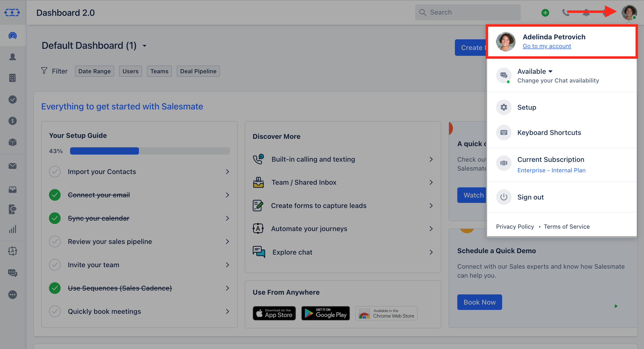Toggle the Sync your calendar checkmark
Screen dimensions: 644x349
click(55, 218)
